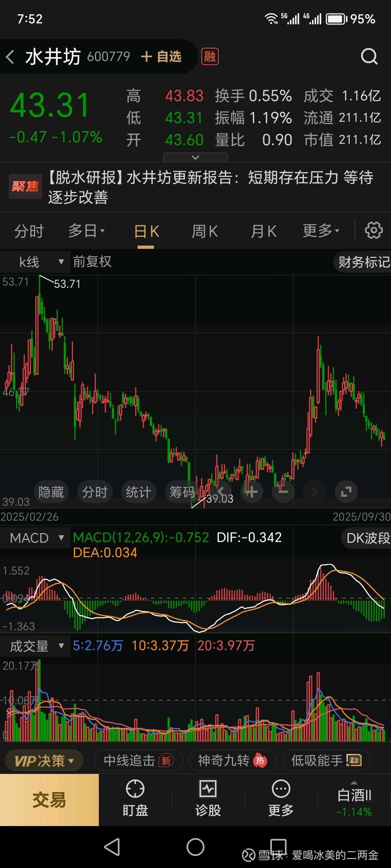Viewport: 391px width, 868px height.
Task: Go back using the top-left arrow
Action: click(10, 57)
